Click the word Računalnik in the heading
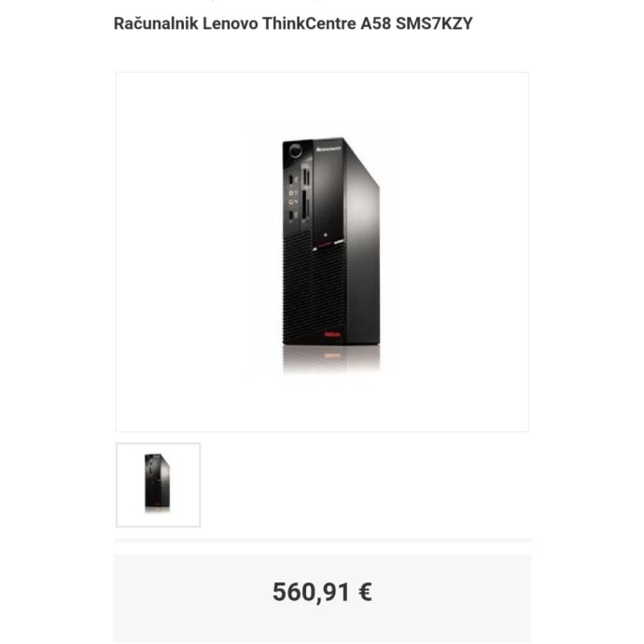This screenshot has height=644, width=644. (x=156, y=23)
